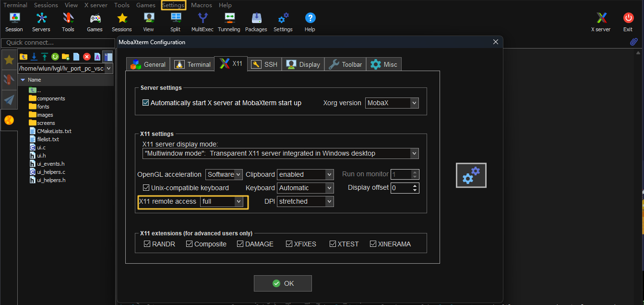Image resolution: width=644 pixels, height=305 pixels.
Task: Switch to the Terminal tab in configuration
Action: coord(192,64)
